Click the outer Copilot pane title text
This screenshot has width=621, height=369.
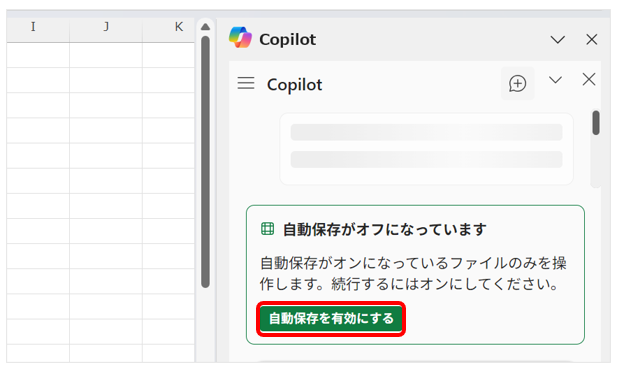[288, 40]
